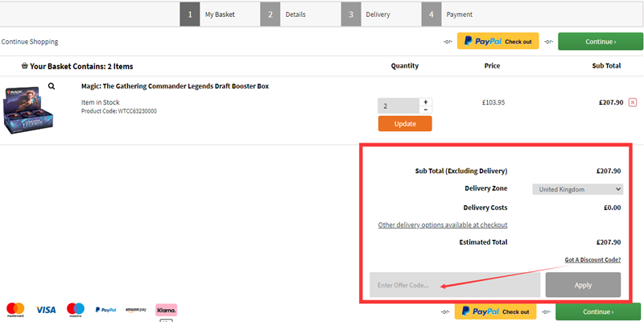Open the Commander Legends Draft Booster Box title

(x=175, y=86)
